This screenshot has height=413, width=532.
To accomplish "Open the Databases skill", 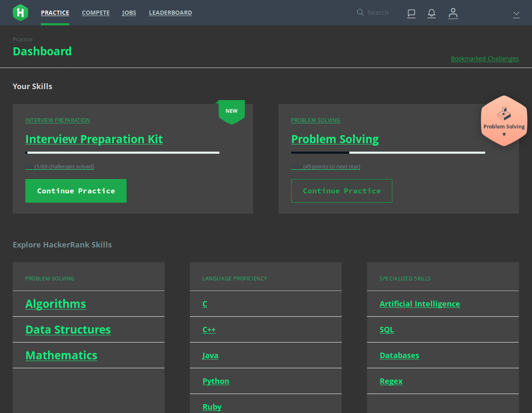I will point(400,355).
